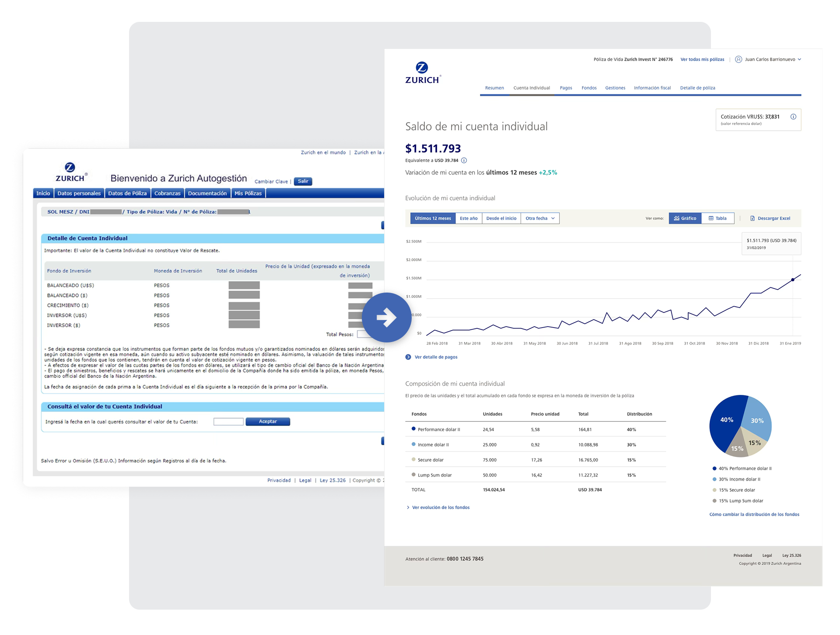Image resolution: width=840 pixels, height=635 pixels.
Task: Click the Descargar Excel link text
Action: pos(774,218)
